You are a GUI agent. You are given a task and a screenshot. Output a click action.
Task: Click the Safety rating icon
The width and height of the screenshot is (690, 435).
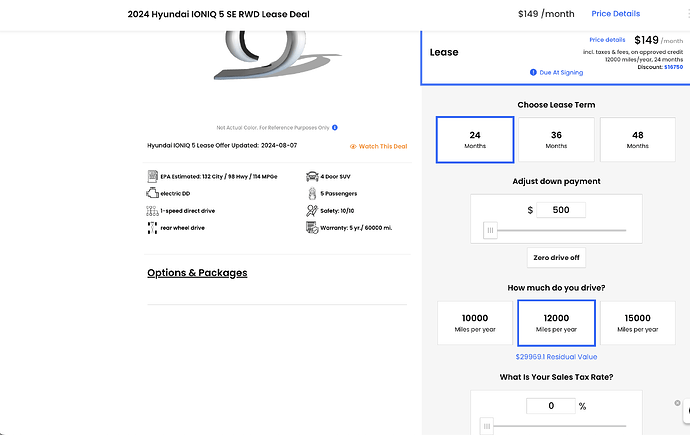[312, 211]
